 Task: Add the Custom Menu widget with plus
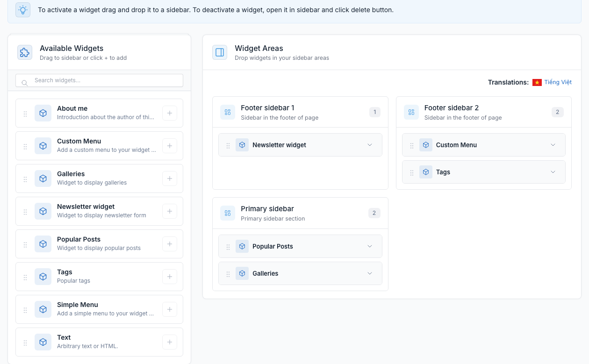(x=170, y=146)
